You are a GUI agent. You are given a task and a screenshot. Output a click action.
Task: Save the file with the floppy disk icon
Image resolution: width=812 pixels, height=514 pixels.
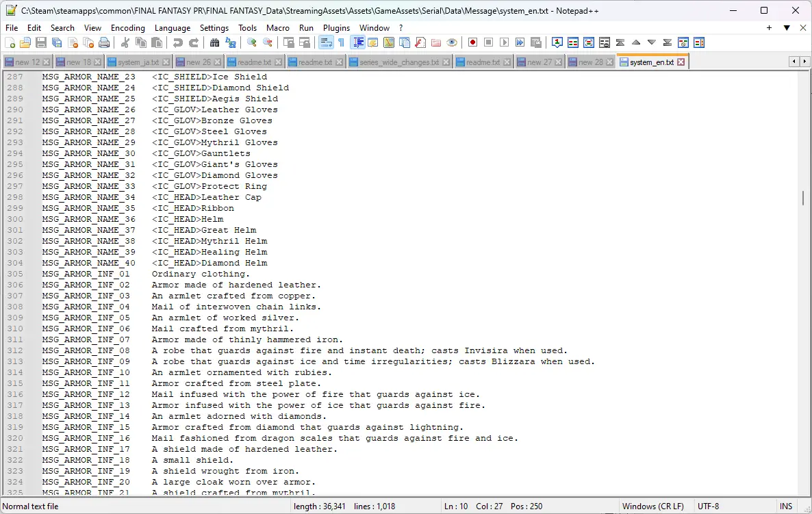[41, 43]
